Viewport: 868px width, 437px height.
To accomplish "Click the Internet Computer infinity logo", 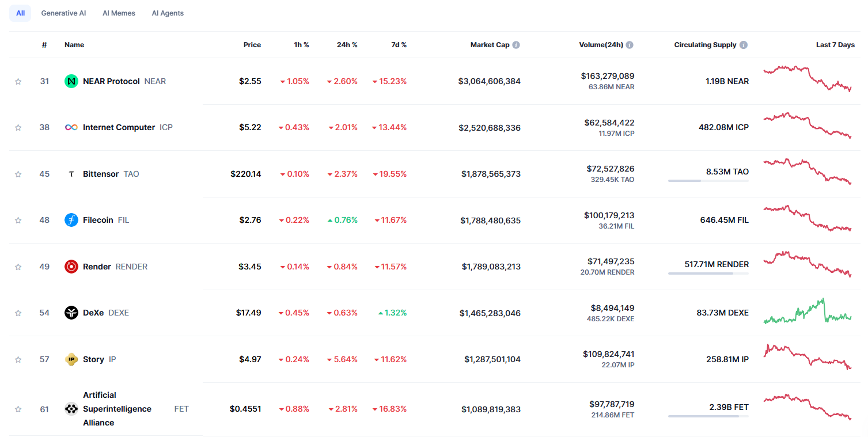I will click(71, 127).
